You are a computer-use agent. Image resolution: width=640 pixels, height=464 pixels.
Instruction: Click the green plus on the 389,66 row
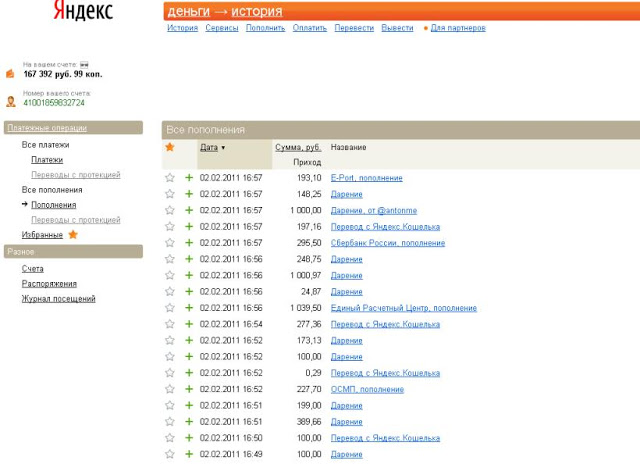(189, 422)
